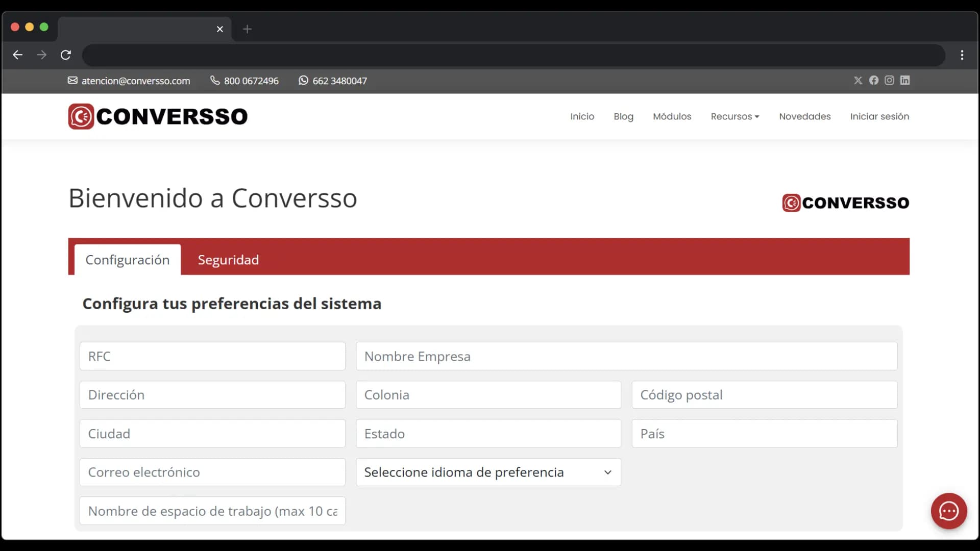980x551 pixels.
Task: Click the 800 0672496 phone number
Action: pyautogui.click(x=251, y=81)
